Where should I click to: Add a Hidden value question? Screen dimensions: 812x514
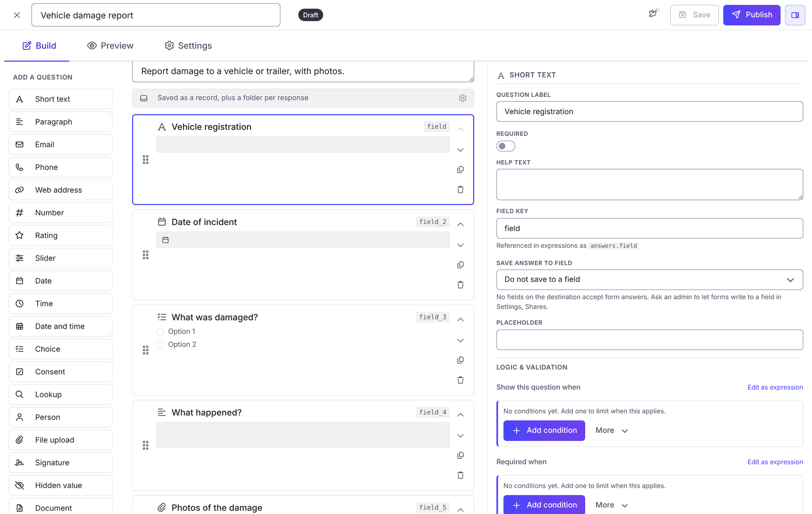click(61, 485)
